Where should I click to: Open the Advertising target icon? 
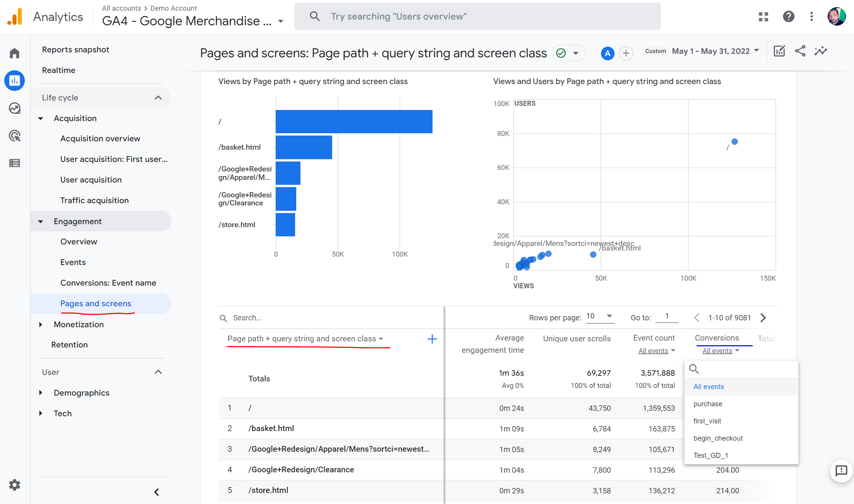[x=15, y=136]
